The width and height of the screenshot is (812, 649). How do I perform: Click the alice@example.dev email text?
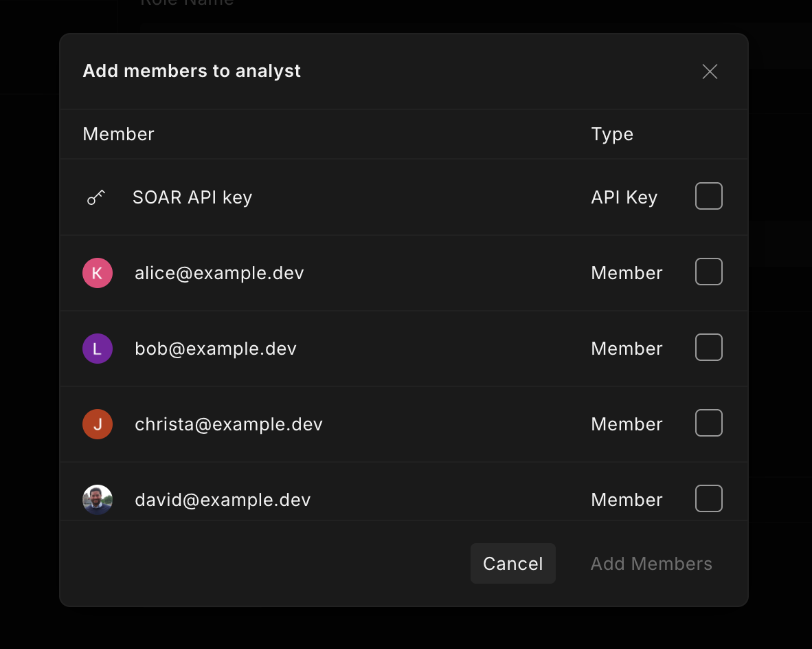(x=219, y=273)
